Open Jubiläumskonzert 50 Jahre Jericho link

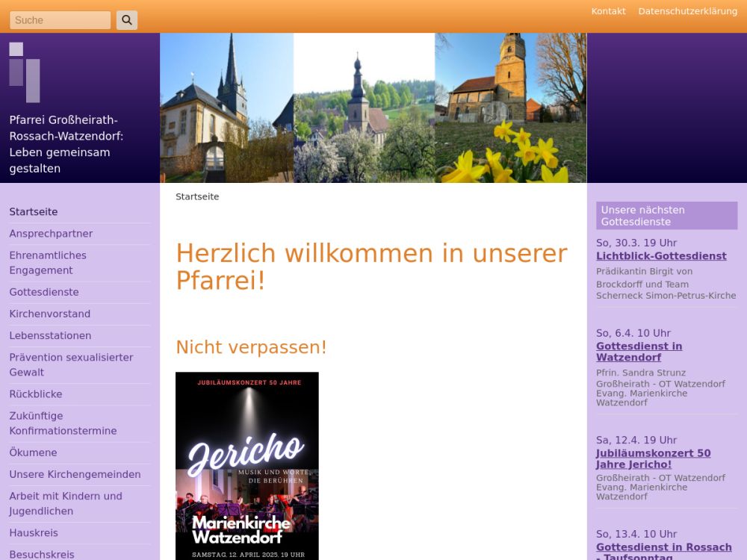point(653,458)
